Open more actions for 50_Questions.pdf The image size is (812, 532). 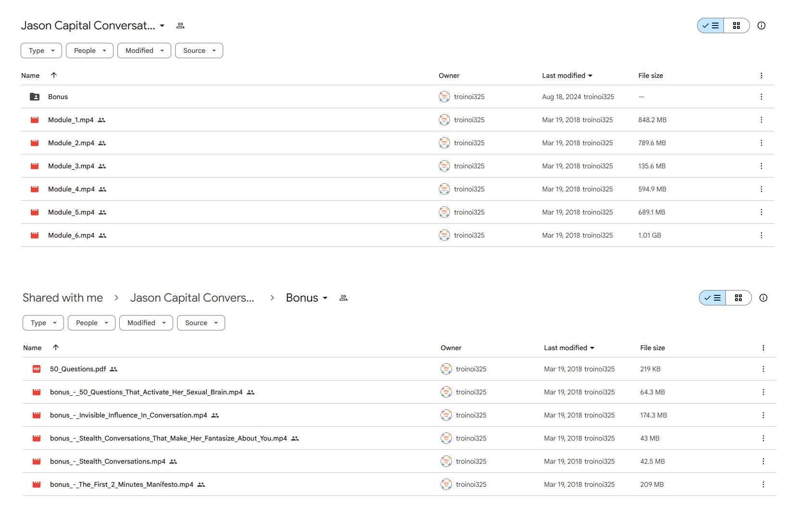763,369
